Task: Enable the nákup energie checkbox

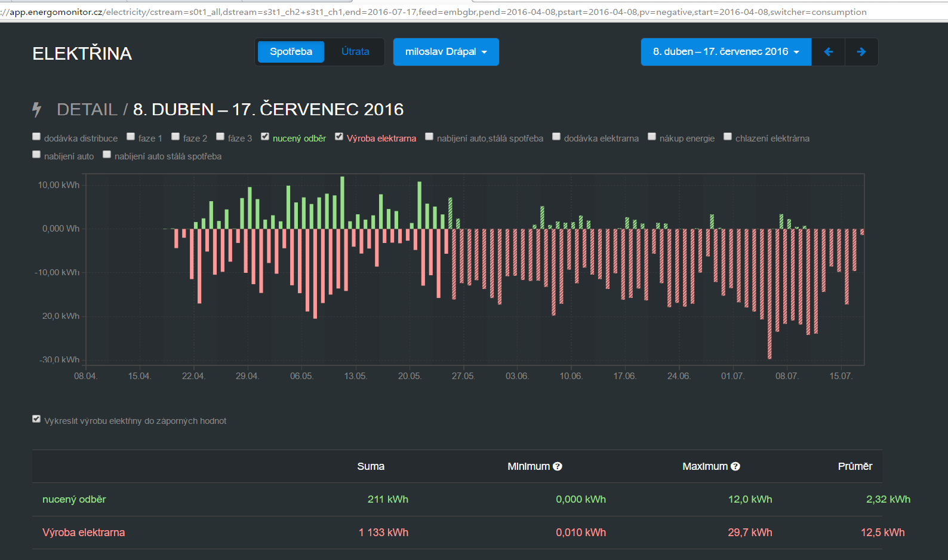Action: pos(652,137)
